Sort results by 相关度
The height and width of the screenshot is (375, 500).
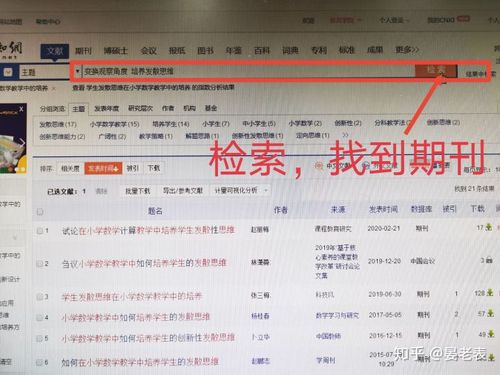coord(70,169)
